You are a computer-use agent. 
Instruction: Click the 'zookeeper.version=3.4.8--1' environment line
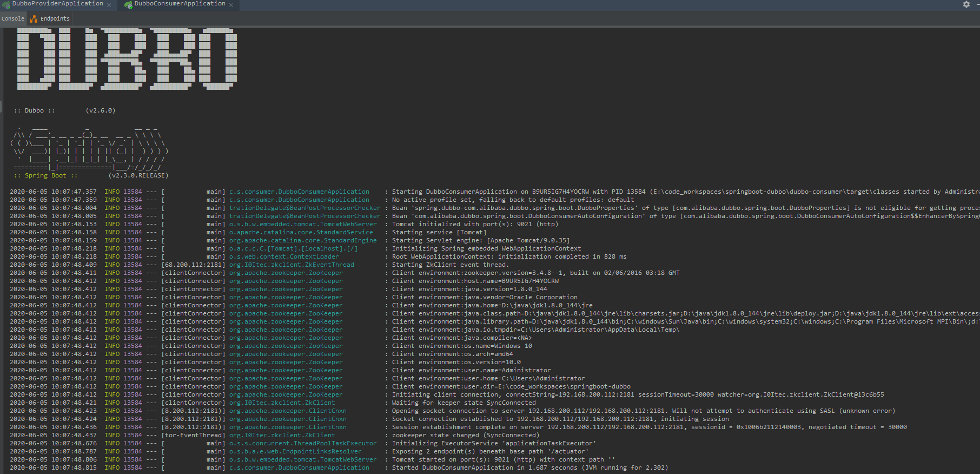point(535,273)
